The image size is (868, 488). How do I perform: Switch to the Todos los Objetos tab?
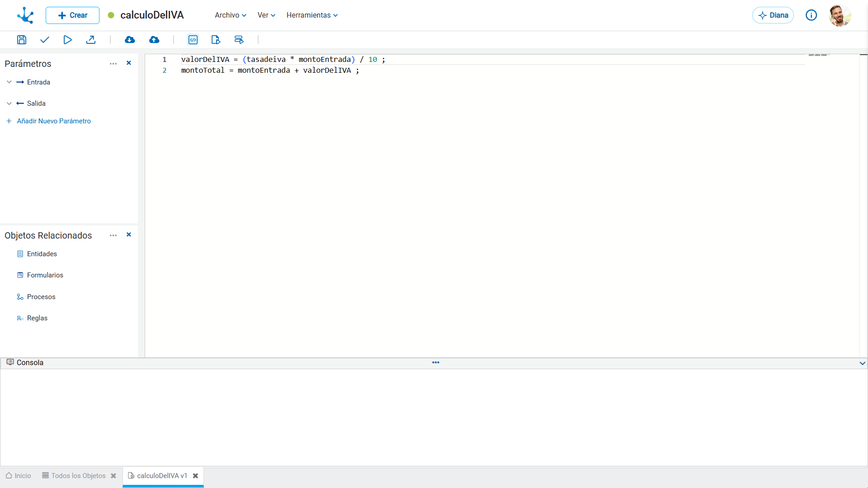[78, 476]
